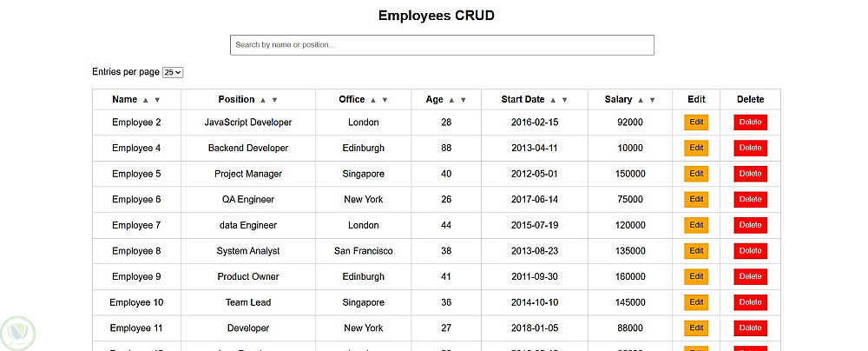
Task: Delete the Employee 10 Team Lead row
Action: point(750,302)
